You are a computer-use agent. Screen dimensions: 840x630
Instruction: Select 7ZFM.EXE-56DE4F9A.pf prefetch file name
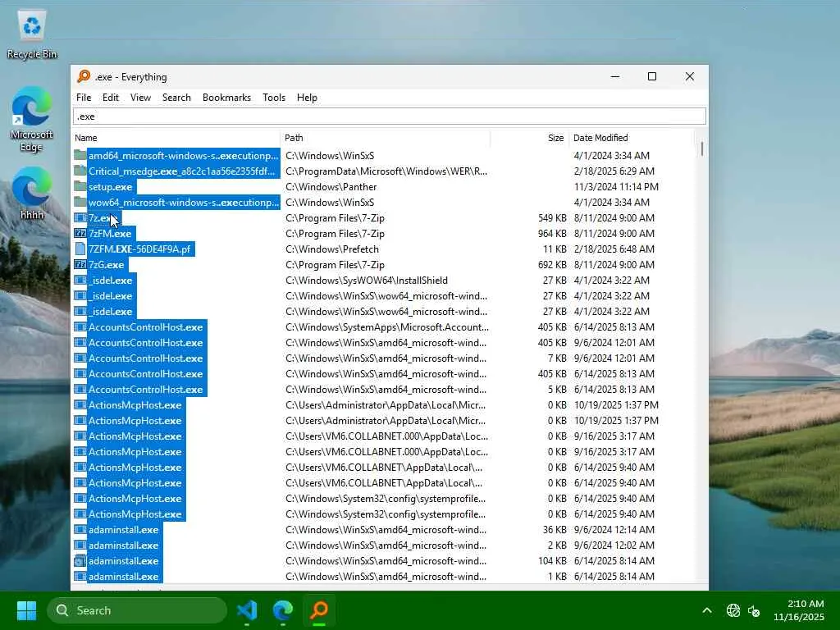139,249
